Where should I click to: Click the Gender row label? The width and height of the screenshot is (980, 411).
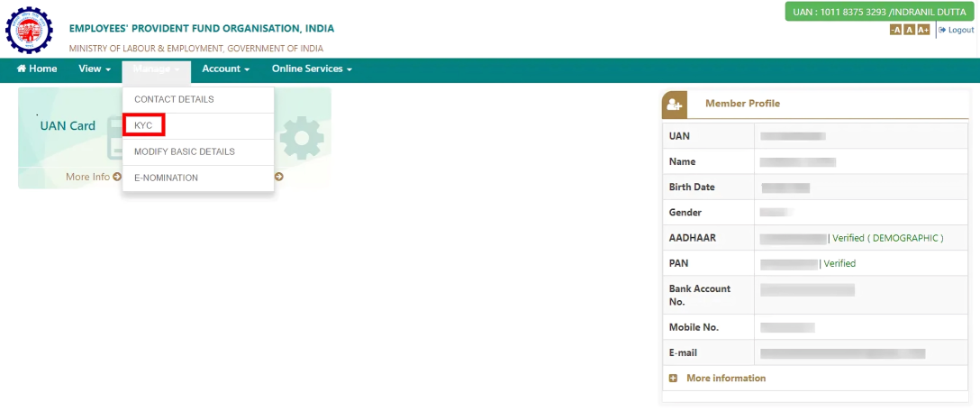(x=685, y=213)
